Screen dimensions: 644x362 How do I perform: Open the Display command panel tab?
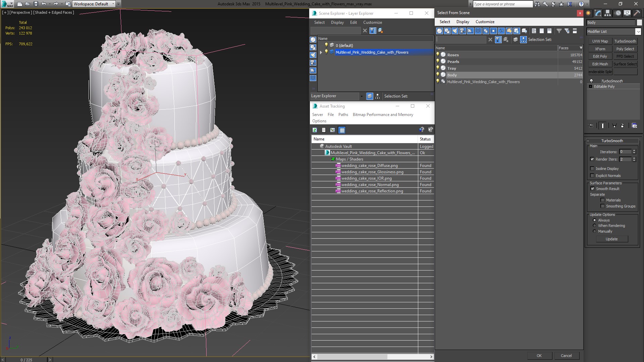[627, 13]
